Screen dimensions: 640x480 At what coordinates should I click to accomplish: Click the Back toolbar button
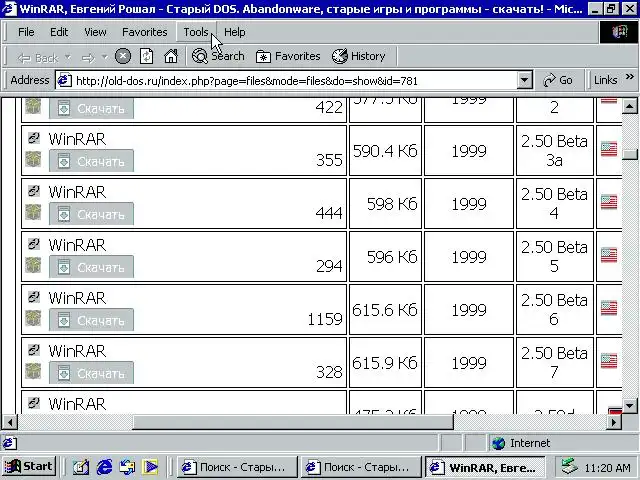[38, 58]
